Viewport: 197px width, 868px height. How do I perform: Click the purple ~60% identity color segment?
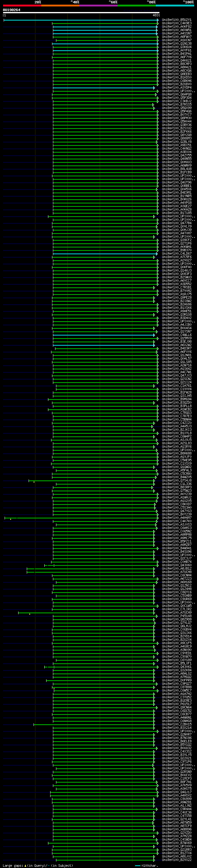(x=98, y=6)
